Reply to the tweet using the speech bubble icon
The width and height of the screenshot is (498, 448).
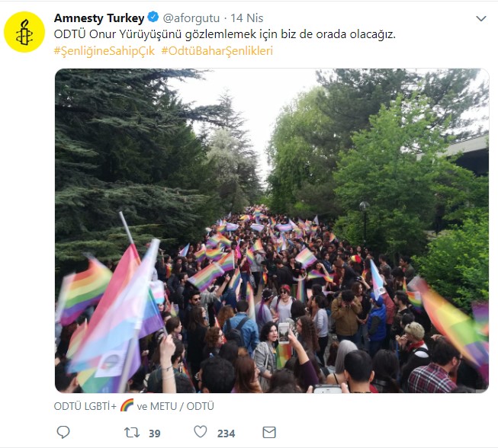point(63,432)
